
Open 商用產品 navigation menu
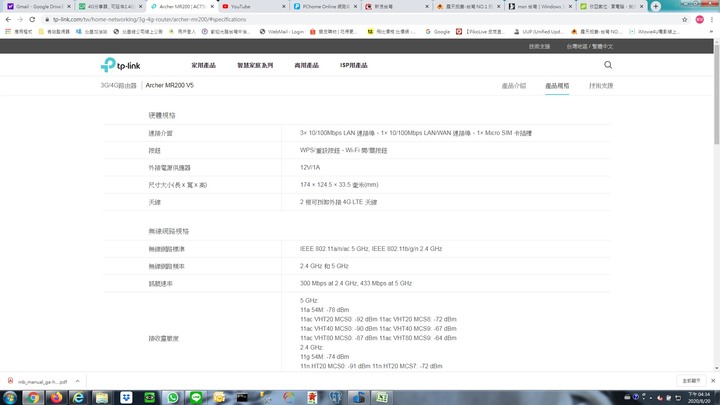point(306,65)
